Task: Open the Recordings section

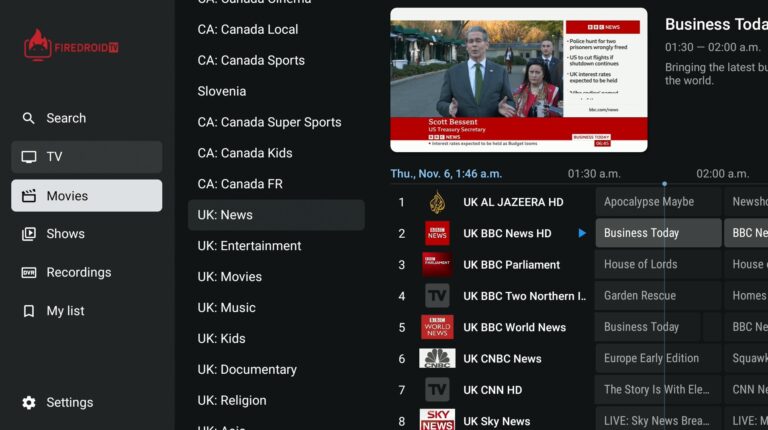Action: click(78, 272)
